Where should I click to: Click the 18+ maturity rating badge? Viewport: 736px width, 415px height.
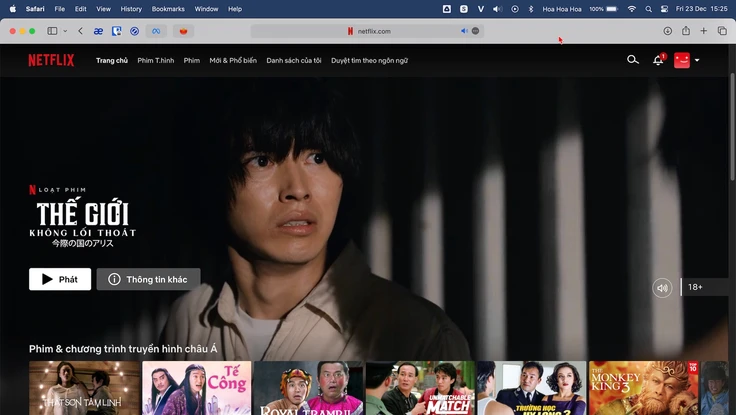tap(704, 287)
